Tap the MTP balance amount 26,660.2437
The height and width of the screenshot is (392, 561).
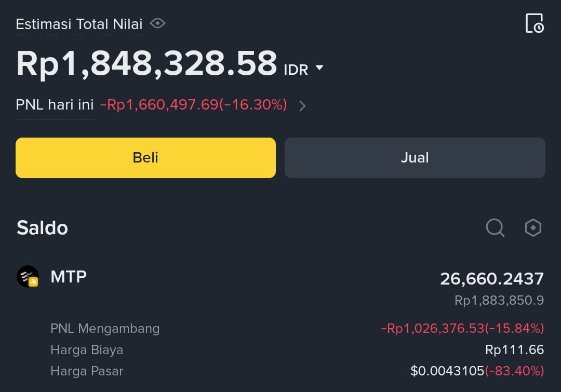coord(492,279)
